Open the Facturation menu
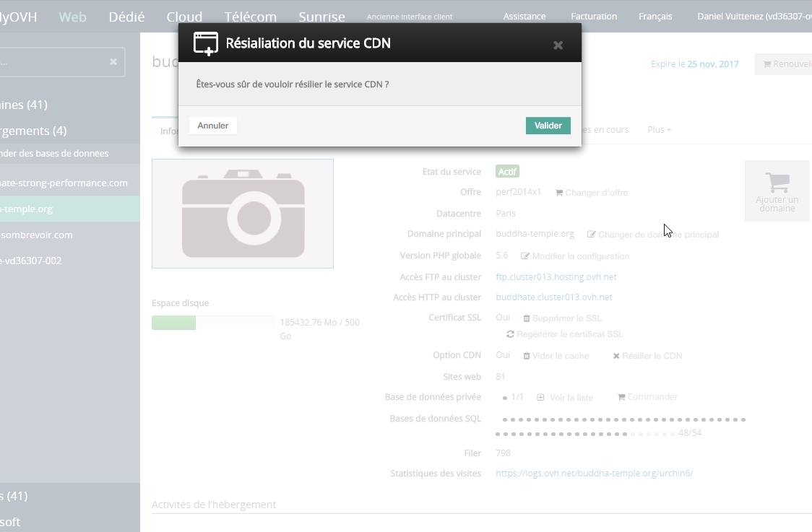The width and height of the screenshot is (812, 532). tap(594, 17)
